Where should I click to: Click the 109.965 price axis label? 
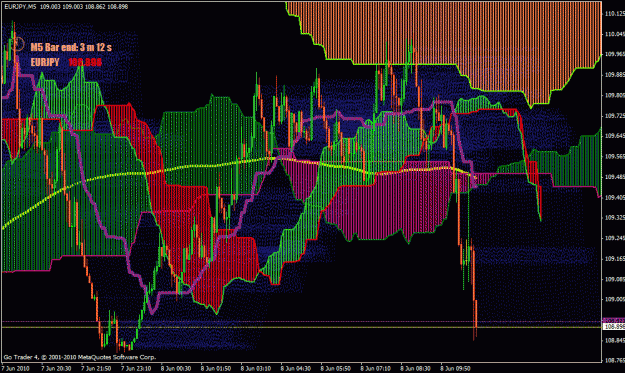615,55
